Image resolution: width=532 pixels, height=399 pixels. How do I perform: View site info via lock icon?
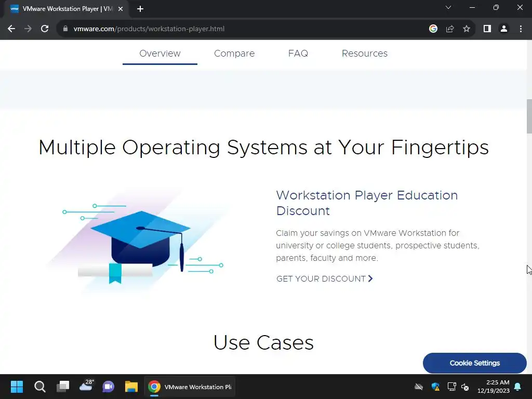(65, 29)
